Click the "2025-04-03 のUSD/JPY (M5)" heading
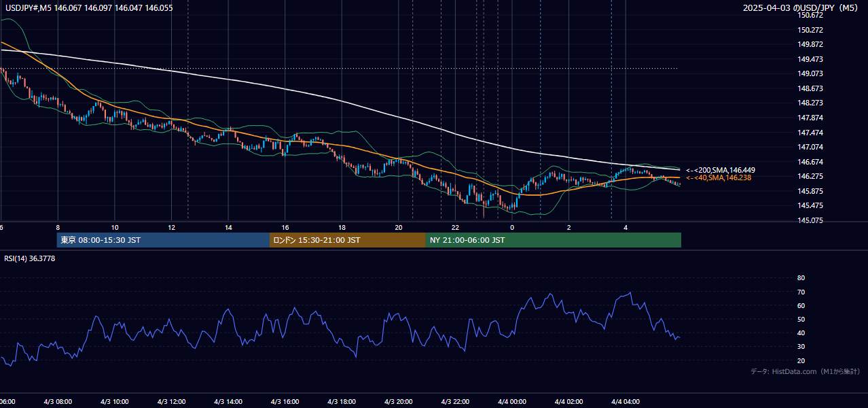868x408 pixels. (801, 7)
